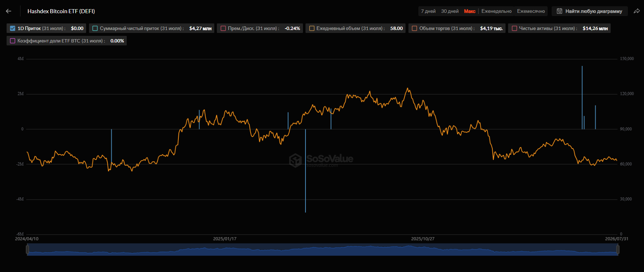Click the 0.00% ETF BTC share value

coord(117,41)
